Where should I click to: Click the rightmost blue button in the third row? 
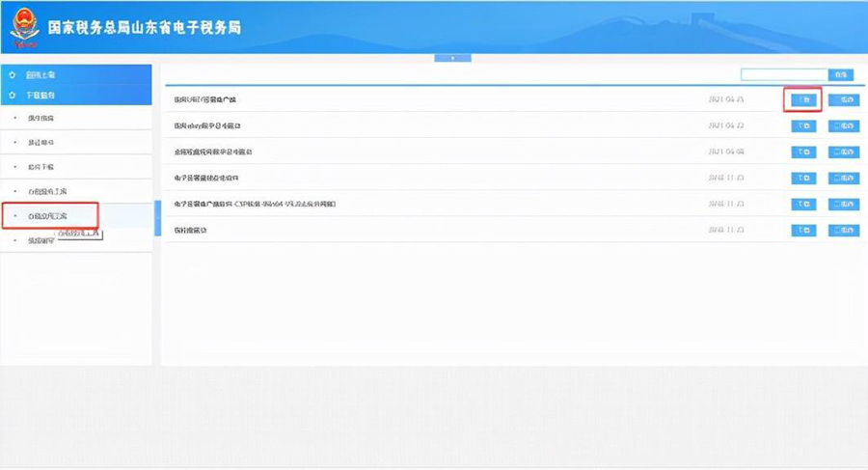click(x=844, y=152)
